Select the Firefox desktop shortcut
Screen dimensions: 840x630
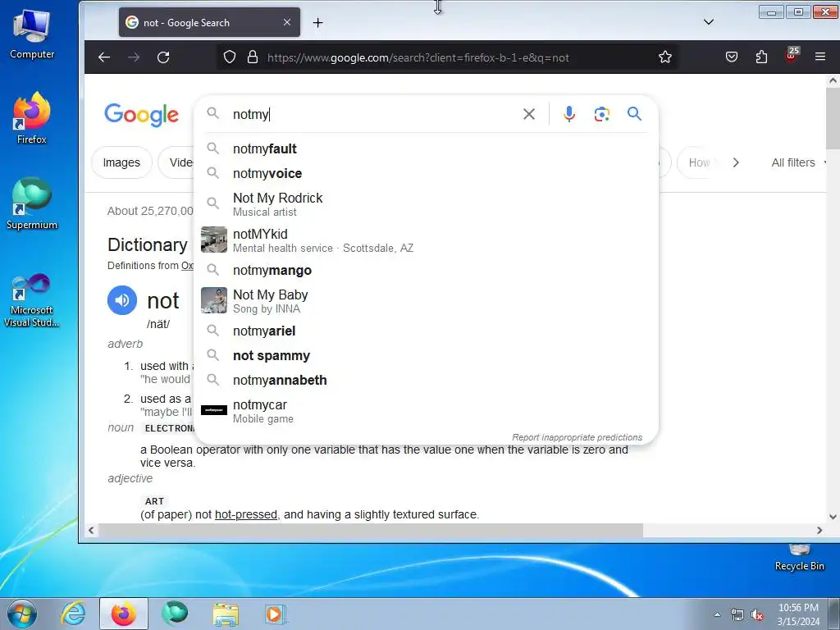click(32, 118)
